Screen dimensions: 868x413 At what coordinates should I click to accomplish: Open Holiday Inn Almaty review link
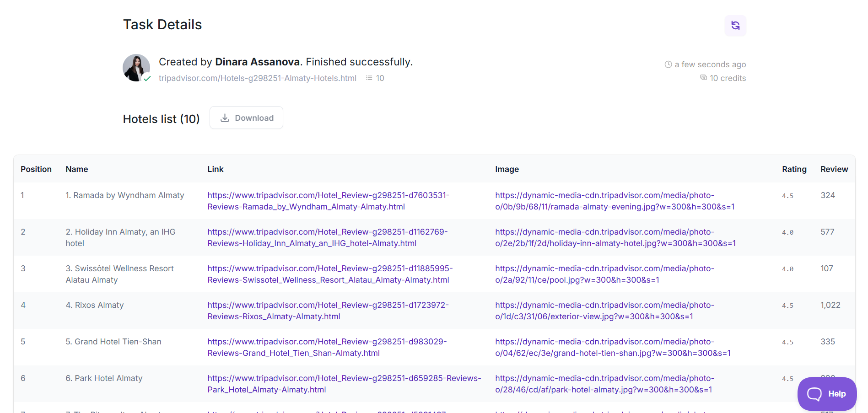coord(327,237)
